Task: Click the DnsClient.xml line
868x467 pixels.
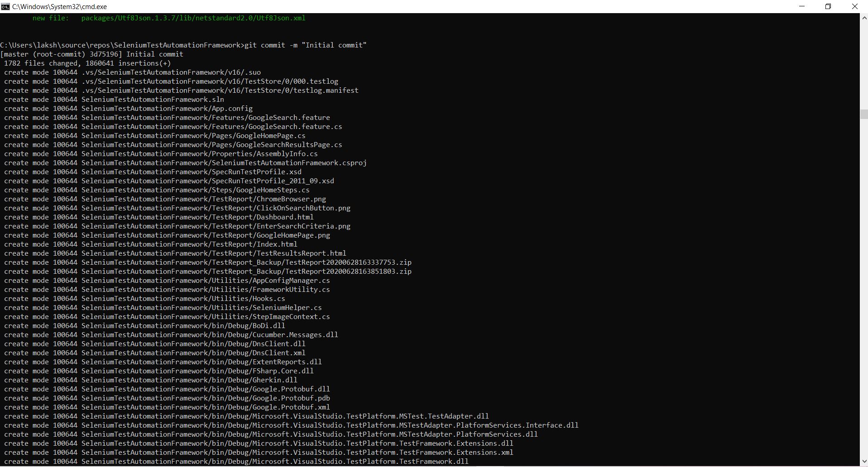Action: click(155, 353)
